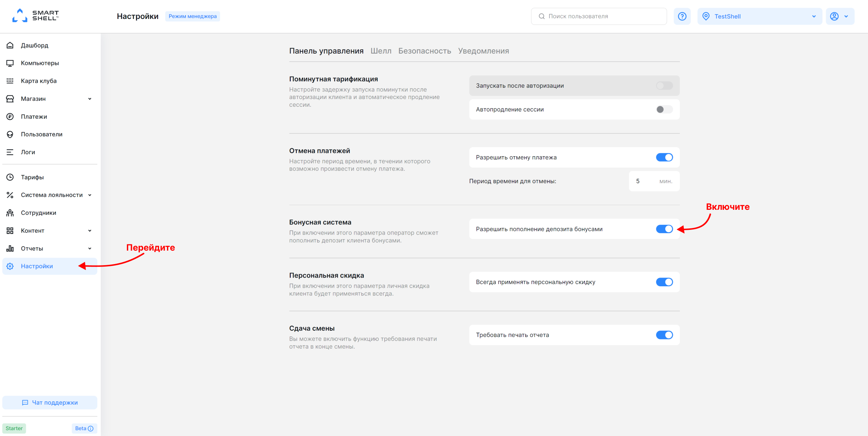The image size is (868, 436).
Task: Toggle 'Разрешить пополнение депозита бонусами'
Action: 664,229
